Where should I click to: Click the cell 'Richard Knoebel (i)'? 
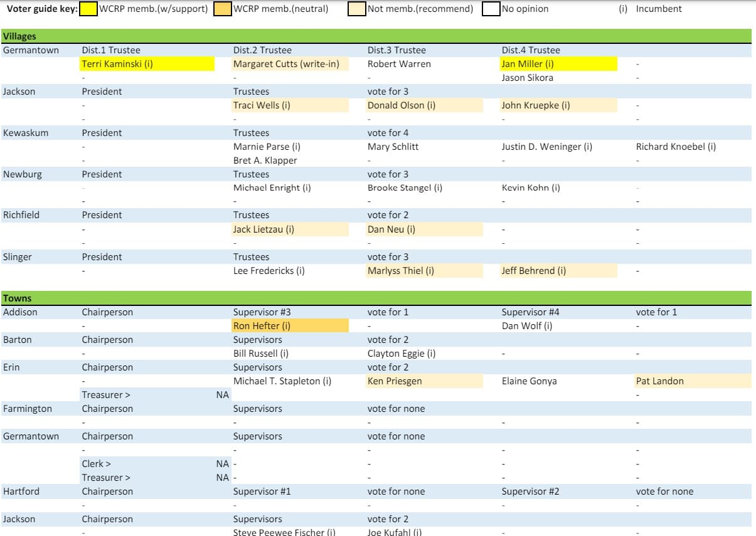pyautogui.click(x=676, y=147)
